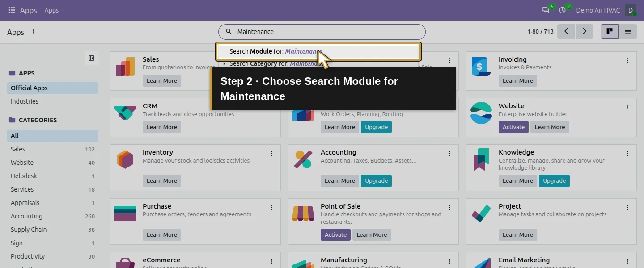The width and height of the screenshot is (644, 268).
Task: Open Demo Air HVAC company switcher
Action: pyautogui.click(x=597, y=10)
